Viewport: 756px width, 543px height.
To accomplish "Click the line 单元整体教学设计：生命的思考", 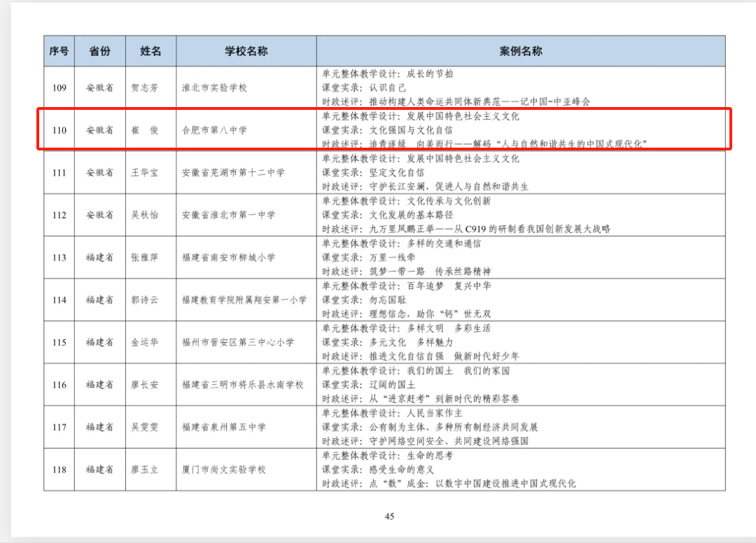I will 388,456.
